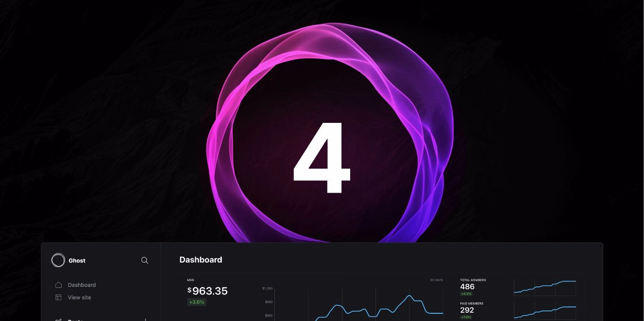Screen dimensions: 644x321
Task: Click the Ghost site name in sidebar
Action: pyautogui.click(x=77, y=261)
